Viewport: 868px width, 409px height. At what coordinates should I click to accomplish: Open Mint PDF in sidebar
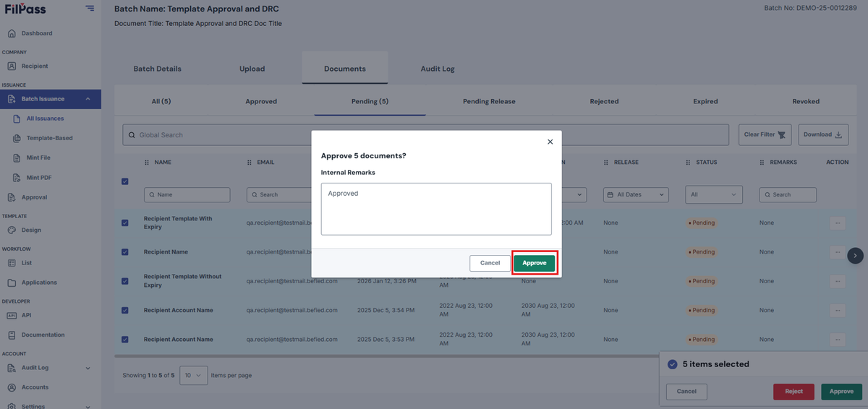click(38, 177)
